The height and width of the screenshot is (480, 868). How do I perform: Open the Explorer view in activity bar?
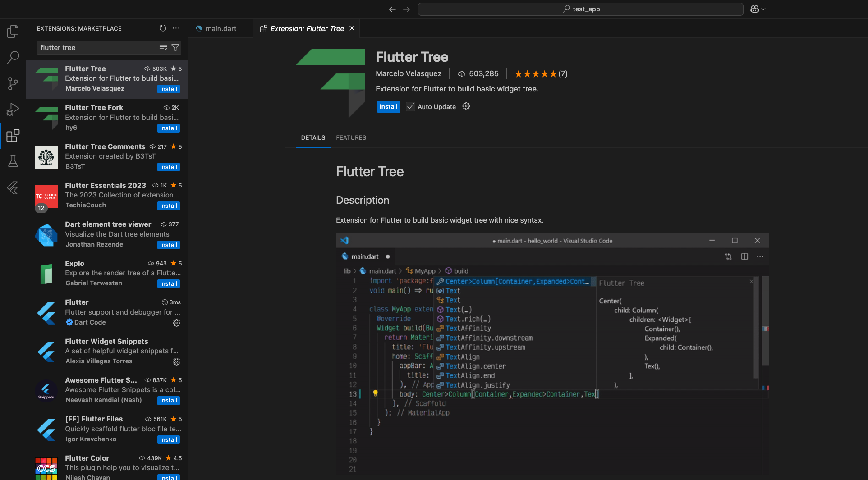[x=13, y=31]
